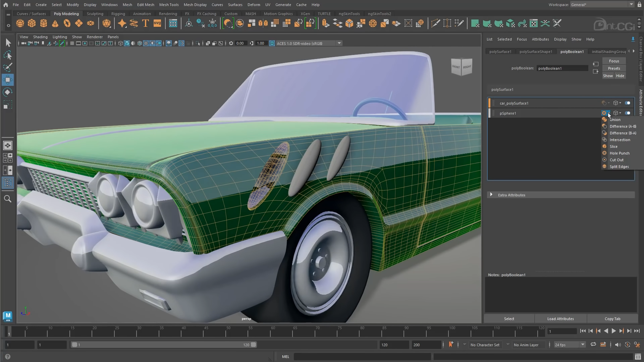The width and height of the screenshot is (644, 362).
Task: Click the Presets button
Action: click(x=614, y=68)
